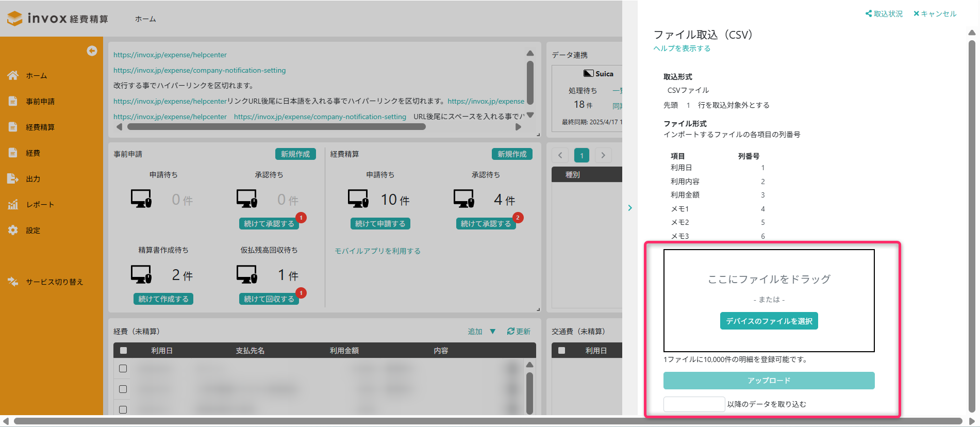Viewport: 980px width, 427px height.
Task: Tick the first row checkbox in 経費 list
Action: point(123,369)
